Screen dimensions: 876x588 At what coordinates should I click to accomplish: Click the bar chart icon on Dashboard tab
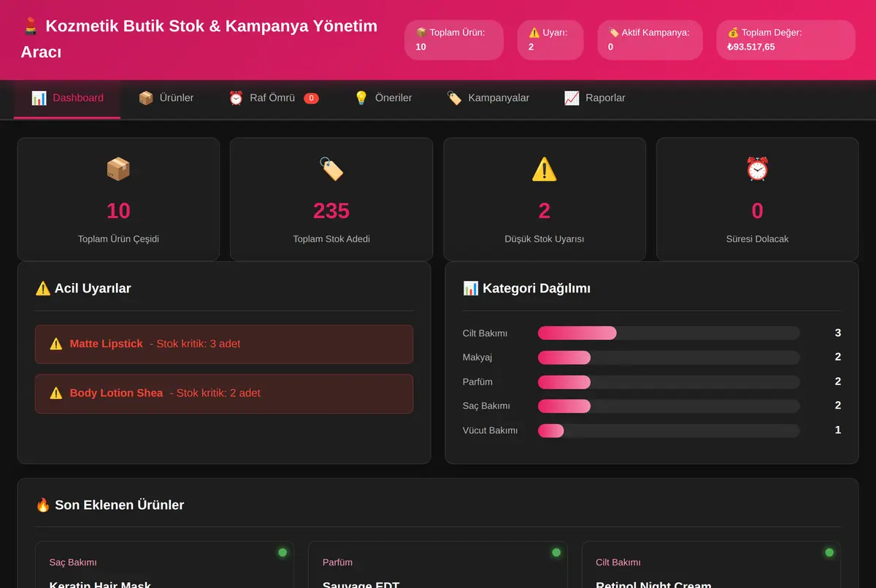39,98
